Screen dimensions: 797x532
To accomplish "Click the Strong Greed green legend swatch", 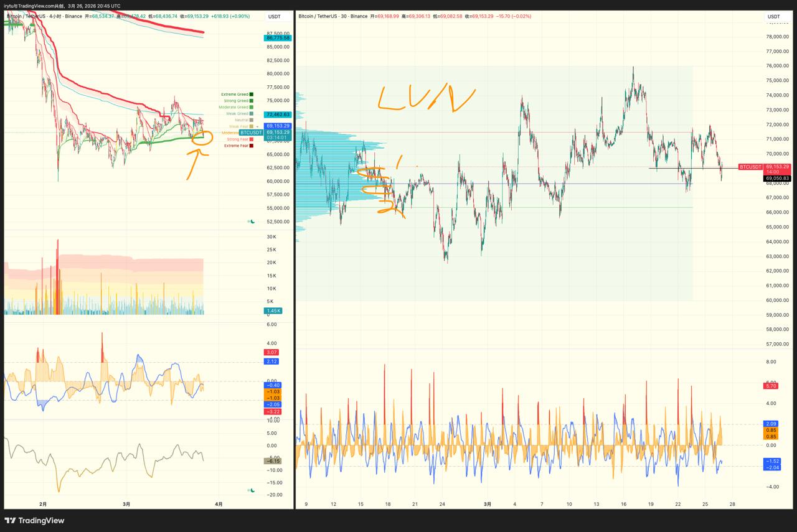I will (251, 101).
